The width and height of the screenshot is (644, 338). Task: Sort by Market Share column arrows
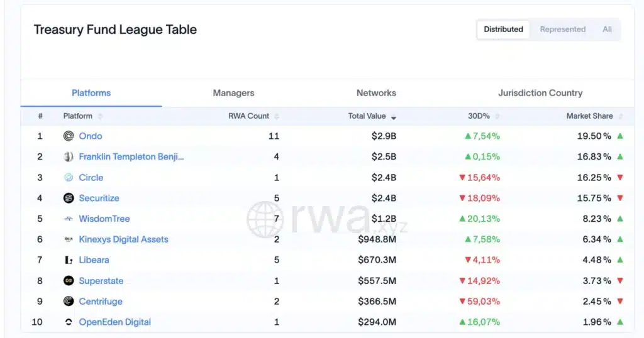[x=621, y=116]
